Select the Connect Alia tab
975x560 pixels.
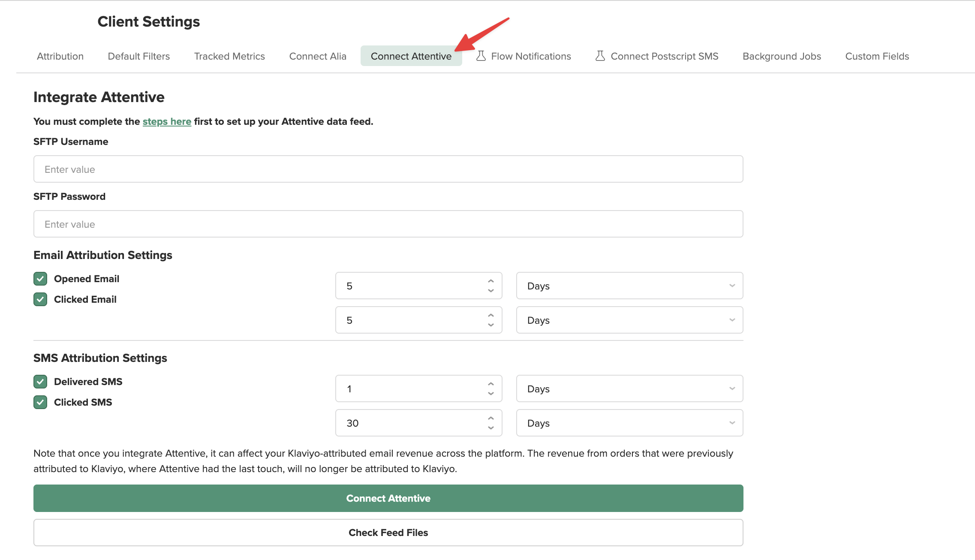coord(318,56)
